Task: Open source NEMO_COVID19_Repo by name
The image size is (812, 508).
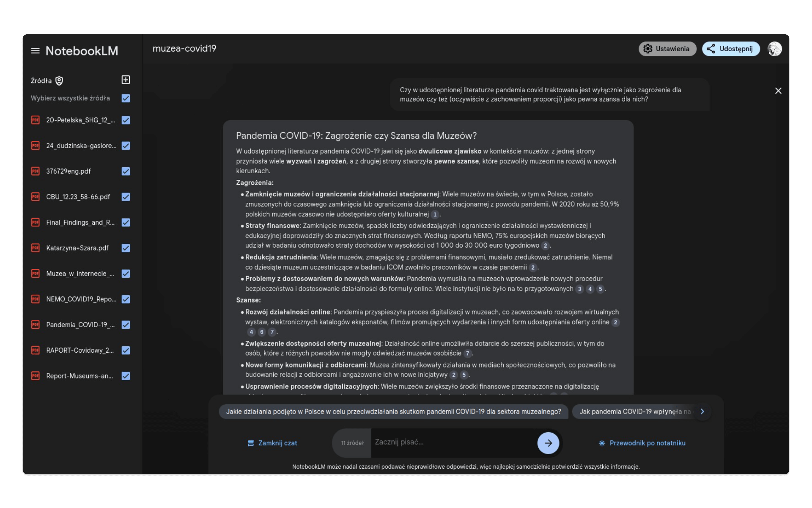Action: tap(81, 299)
